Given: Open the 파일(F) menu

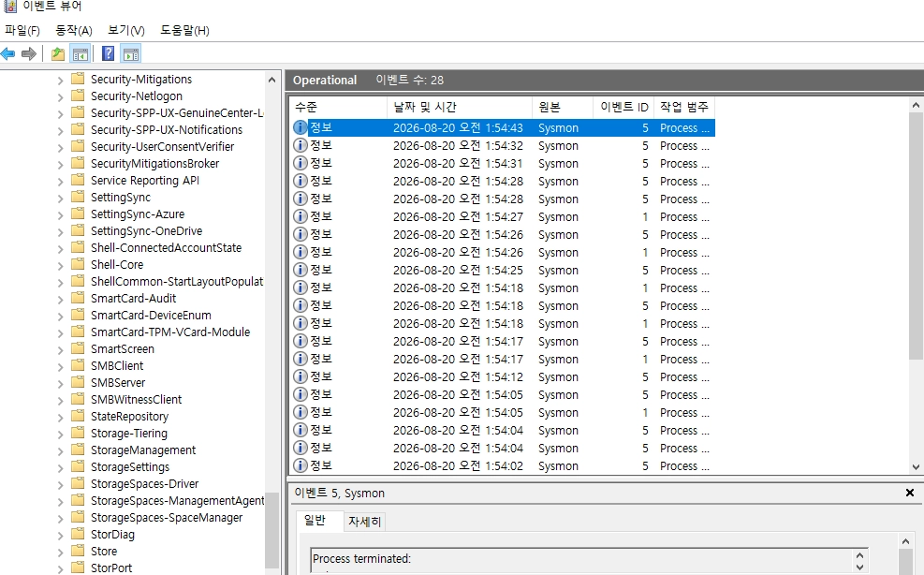Looking at the screenshot, I should [x=22, y=30].
